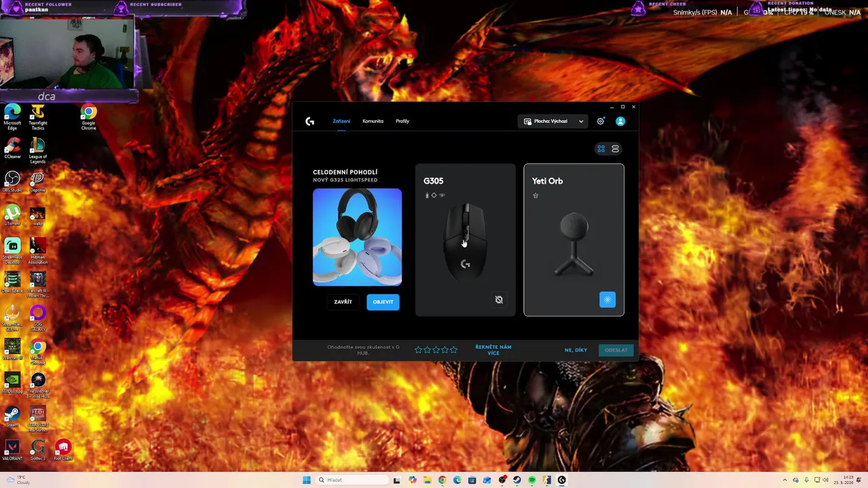Image resolution: width=868 pixels, height=488 pixels.
Task: Select the first rating star
Action: click(418, 350)
